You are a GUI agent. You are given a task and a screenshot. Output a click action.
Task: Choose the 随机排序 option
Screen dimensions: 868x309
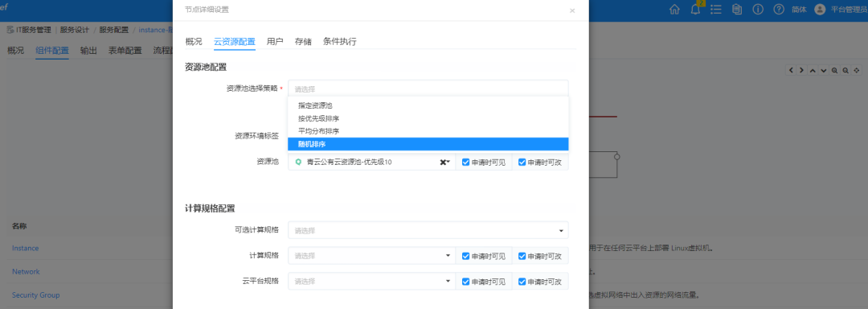[428, 144]
